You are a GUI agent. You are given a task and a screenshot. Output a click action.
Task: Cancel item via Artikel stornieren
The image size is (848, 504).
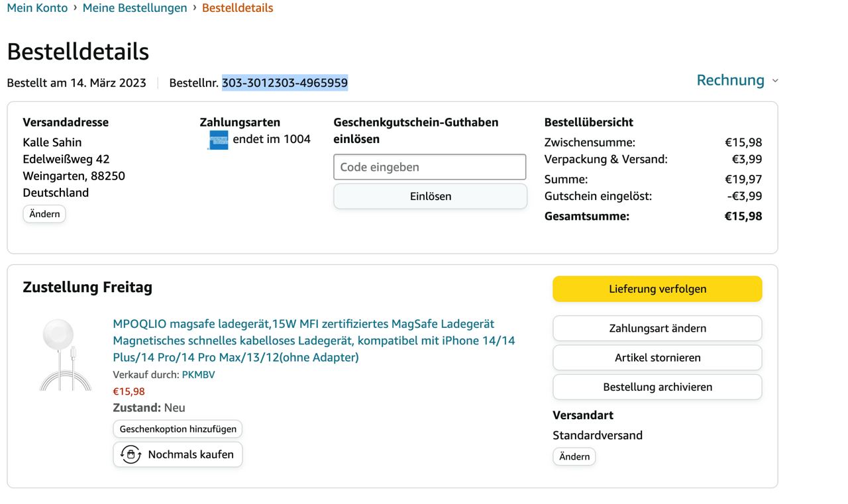[657, 358]
